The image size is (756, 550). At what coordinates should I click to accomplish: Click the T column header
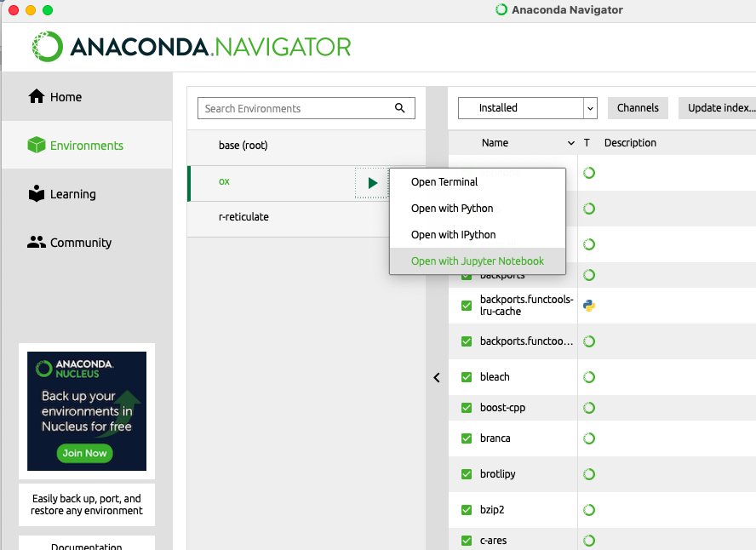(x=587, y=143)
